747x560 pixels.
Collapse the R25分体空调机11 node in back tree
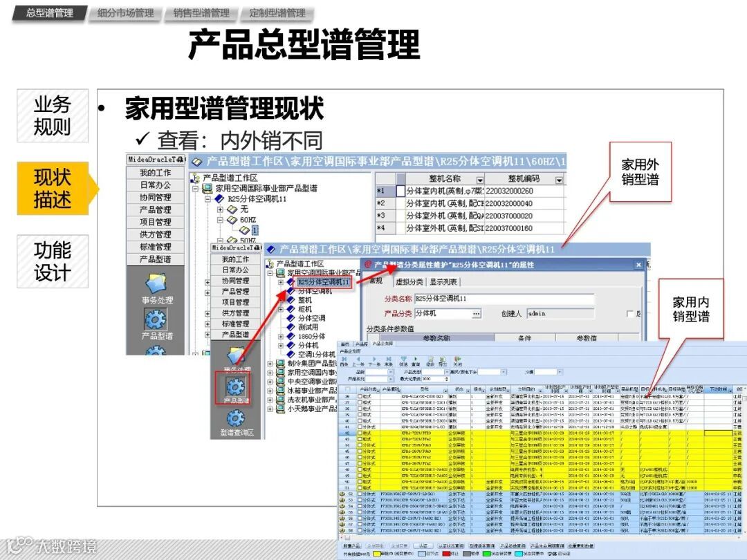pyautogui.click(x=207, y=199)
